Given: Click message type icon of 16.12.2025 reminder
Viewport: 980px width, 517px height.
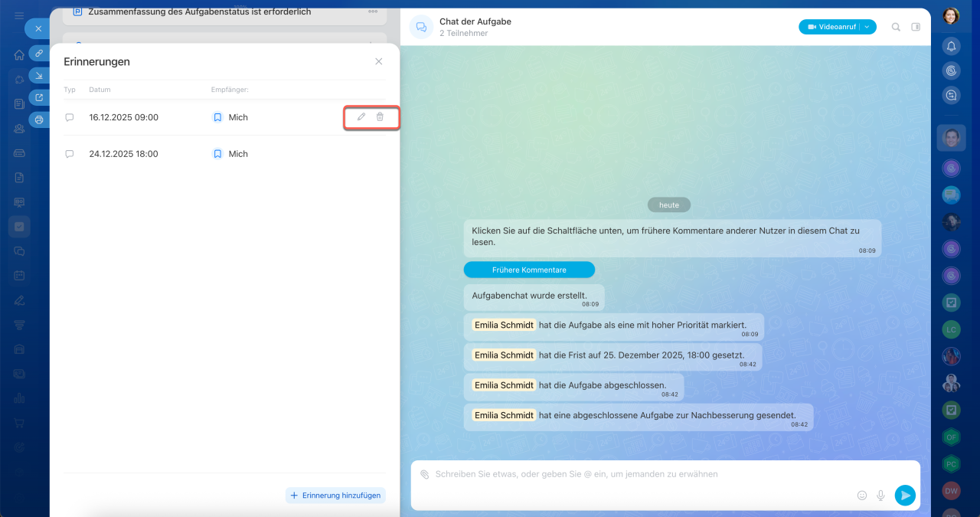Looking at the screenshot, I should [69, 117].
